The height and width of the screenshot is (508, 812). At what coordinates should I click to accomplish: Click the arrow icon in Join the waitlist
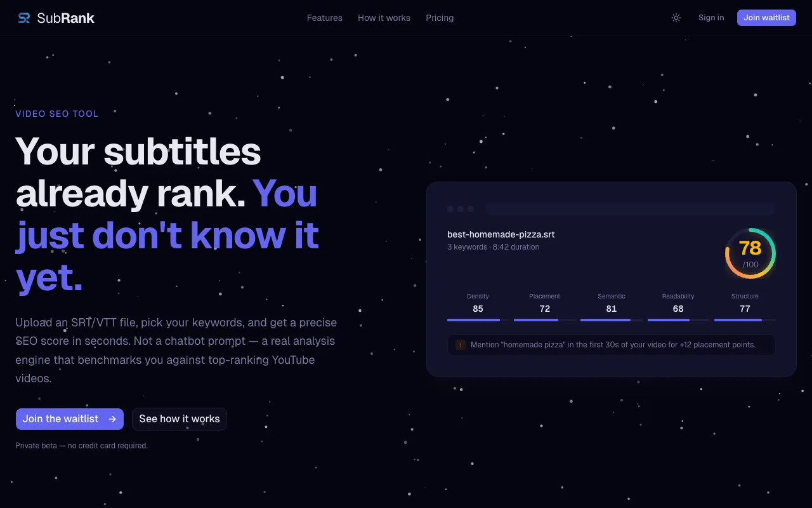coord(112,419)
